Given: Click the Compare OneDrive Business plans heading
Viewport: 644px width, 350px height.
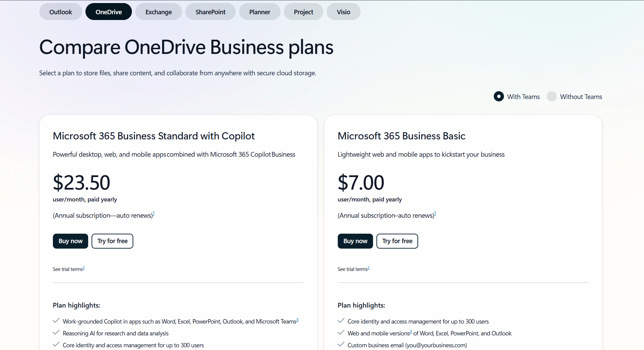Looking at the screenshot, I should 186,47.
